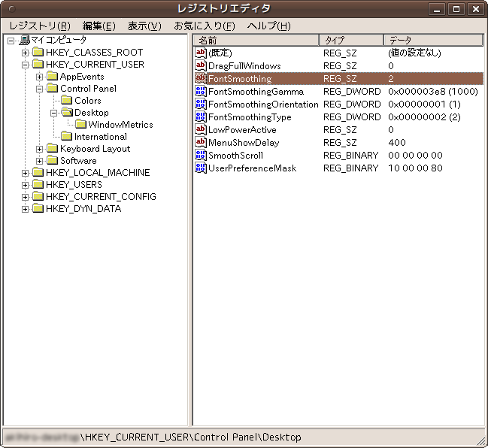Click the FontSmoothing string value icon
Viewport: 488px width, 448px height.
point(201,78)
